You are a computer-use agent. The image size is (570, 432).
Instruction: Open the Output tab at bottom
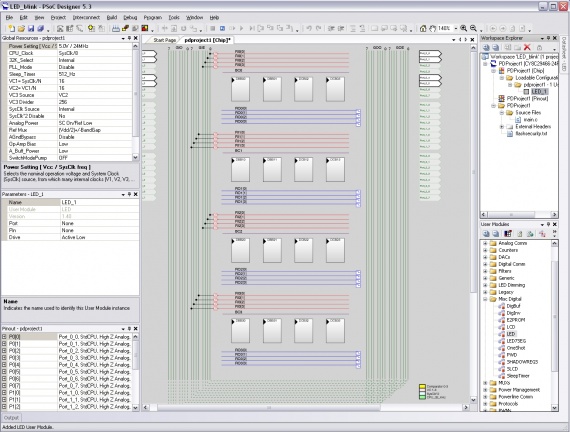11,418
